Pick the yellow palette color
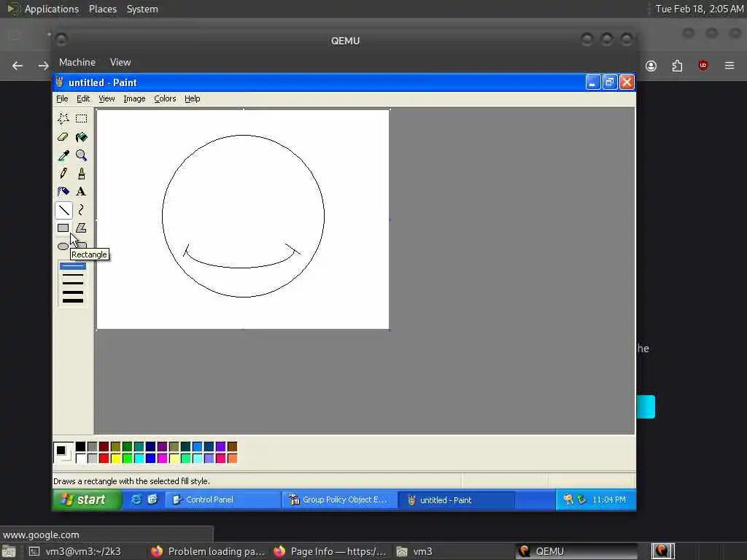The width and height of the screenshot is (747, 560). (x=115, y=458)
